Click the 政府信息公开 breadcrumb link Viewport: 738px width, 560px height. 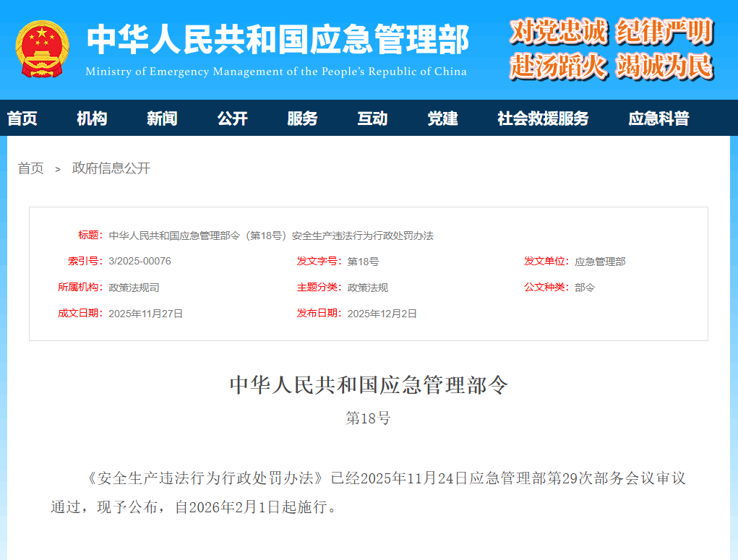click(111, 168)
